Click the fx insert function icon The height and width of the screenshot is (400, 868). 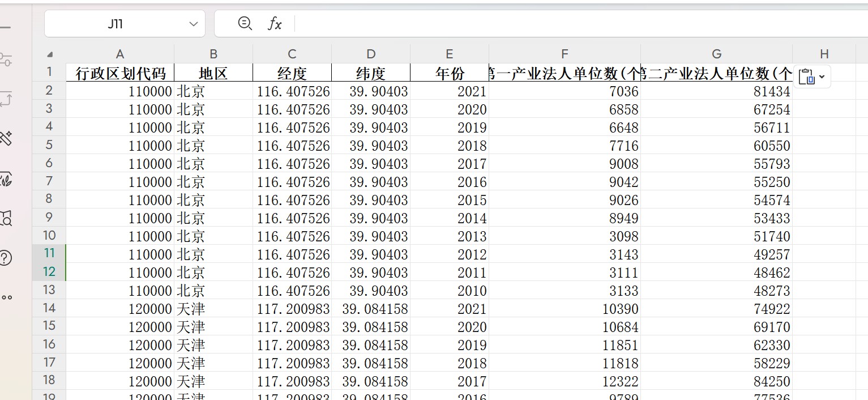pos(275,24)
